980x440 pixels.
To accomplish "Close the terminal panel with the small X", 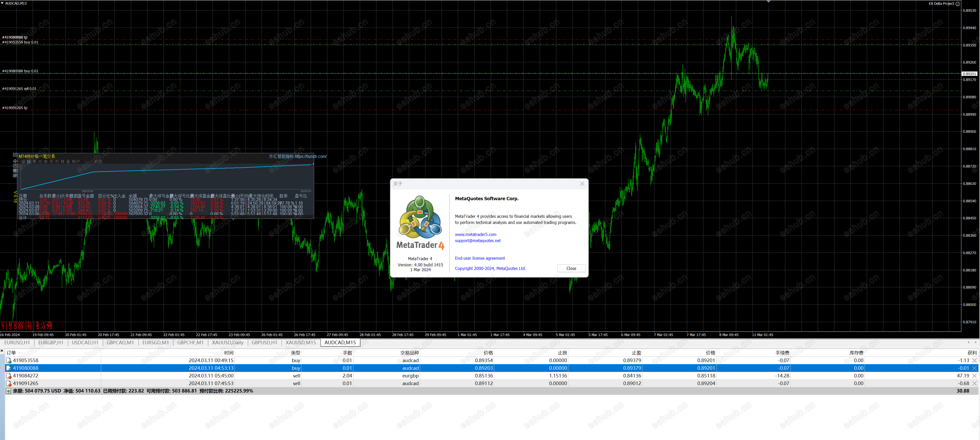I will tap(2, 351).
